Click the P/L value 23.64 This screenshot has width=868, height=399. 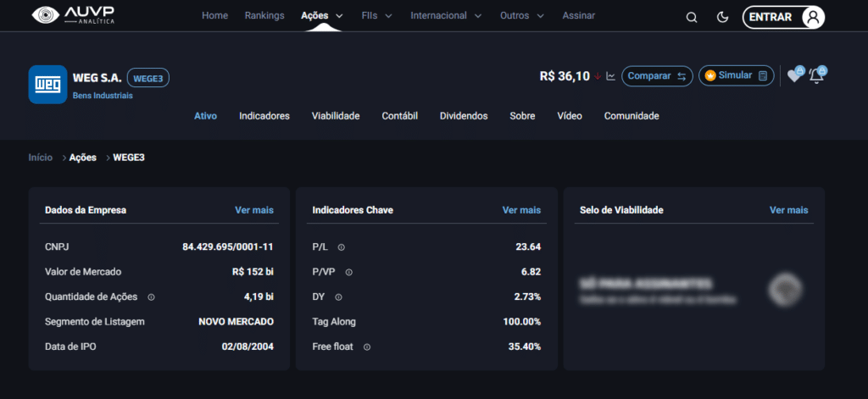coord(528,247)
